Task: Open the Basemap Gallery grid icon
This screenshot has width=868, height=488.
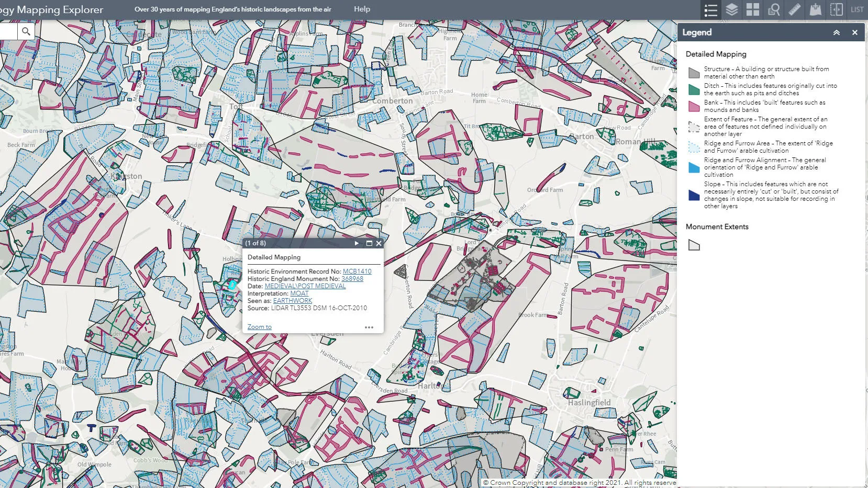Action: [752, 10]
